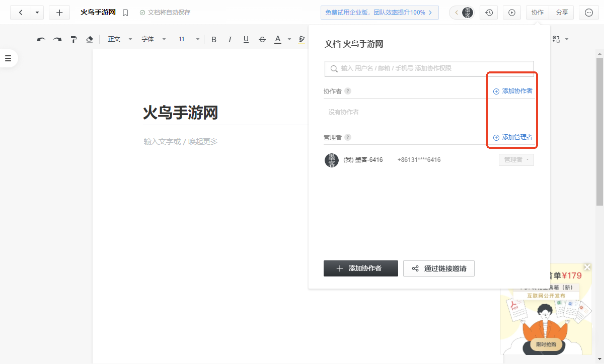This screenshot has height=364, width=604.
Task: Open the 字体 font dropdown
Action: click(154, 39)
